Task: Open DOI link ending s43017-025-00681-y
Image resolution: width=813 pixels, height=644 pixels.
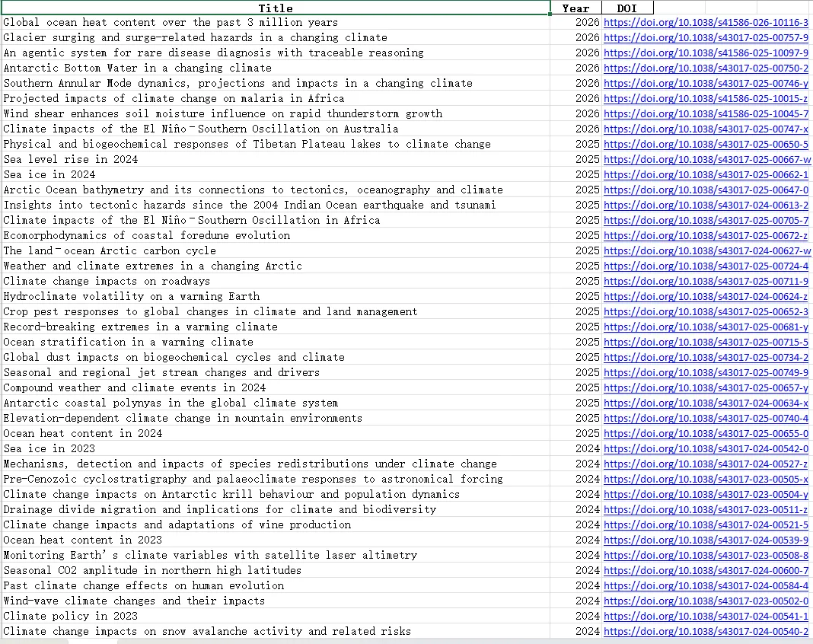Action: (x=706, y=327)
